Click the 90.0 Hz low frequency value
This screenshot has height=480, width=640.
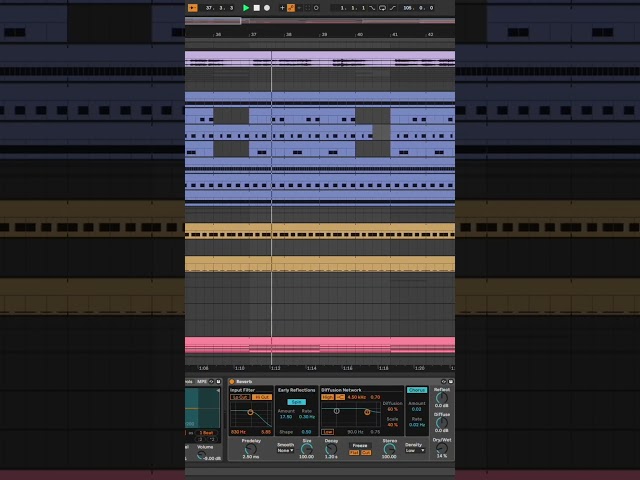pyautogui.click(x=356, y=432)
